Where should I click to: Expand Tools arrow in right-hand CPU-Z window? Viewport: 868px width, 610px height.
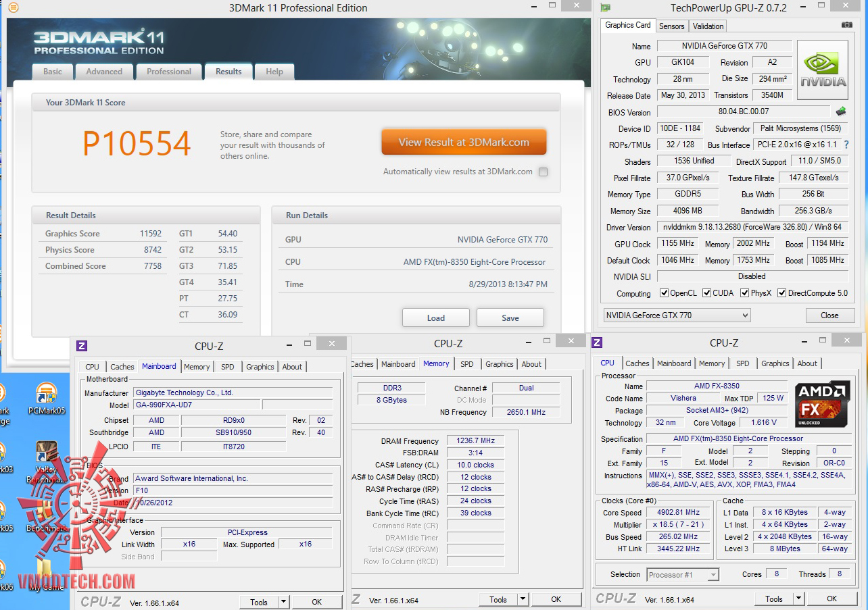point(798,599)
